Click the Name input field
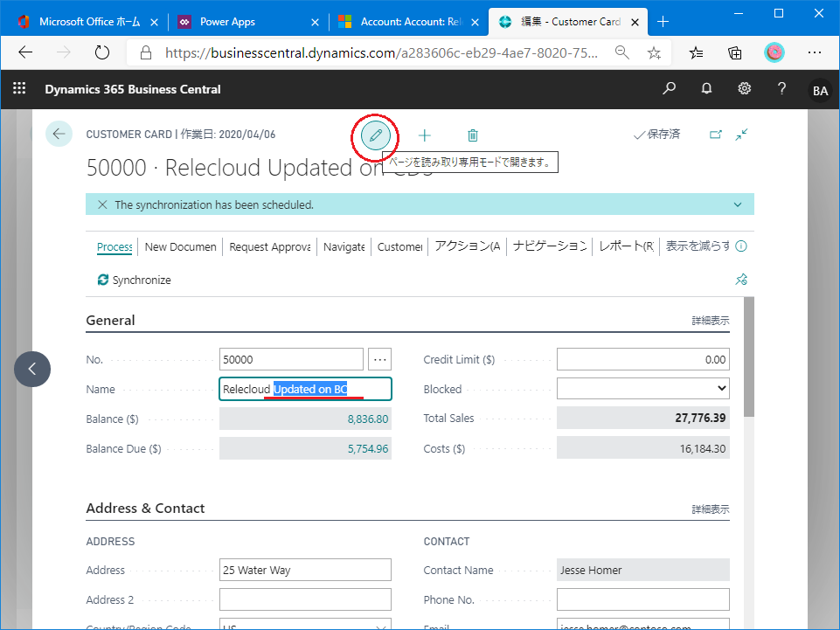This screenshot has width=840, height=630. point(305,389)
